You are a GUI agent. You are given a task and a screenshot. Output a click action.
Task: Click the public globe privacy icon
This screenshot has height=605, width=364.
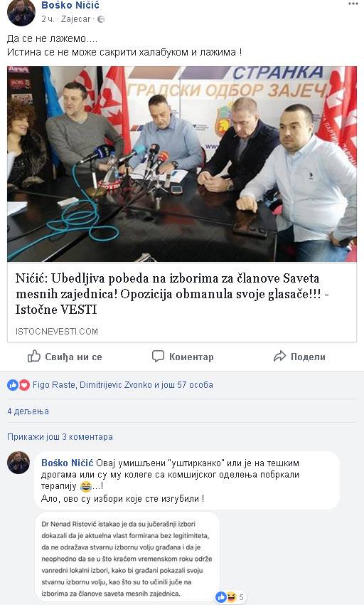[x=101, y=19]
